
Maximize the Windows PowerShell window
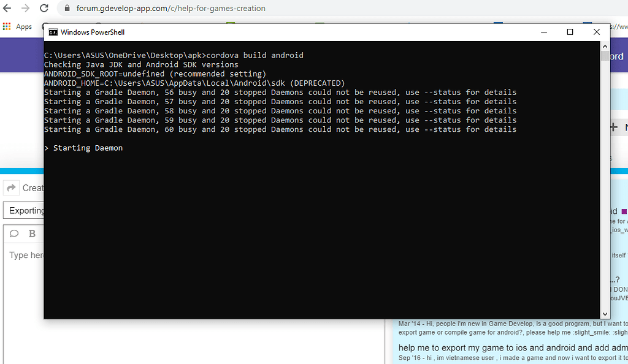[569, 31]
